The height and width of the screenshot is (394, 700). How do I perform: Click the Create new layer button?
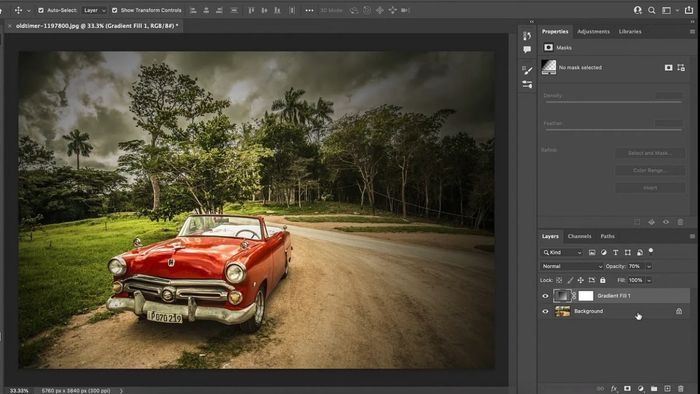667,389
